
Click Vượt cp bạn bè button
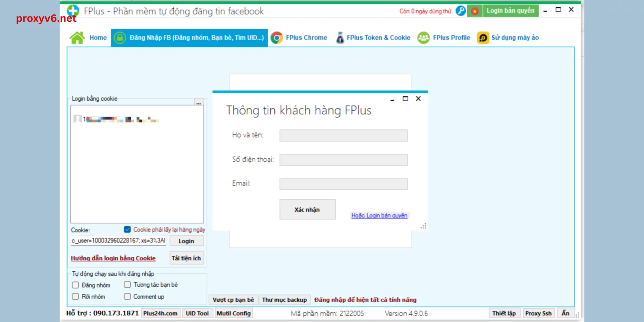pyautogui.click(x=233, y=300)
